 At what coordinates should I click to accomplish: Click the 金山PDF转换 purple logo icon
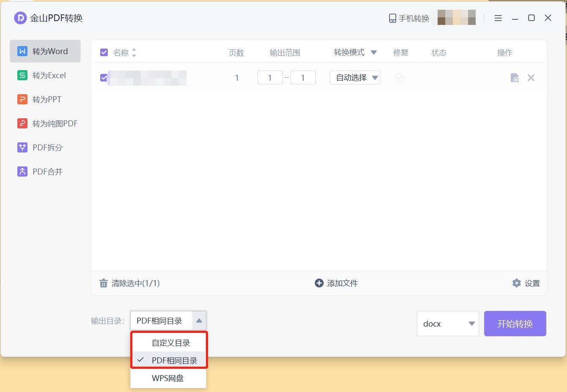(x=20, y=18)
